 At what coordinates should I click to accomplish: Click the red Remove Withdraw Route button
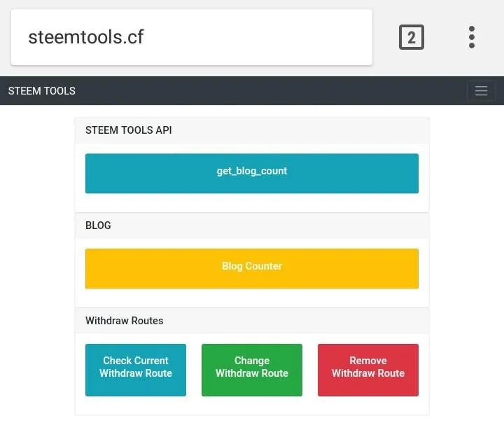368,370
